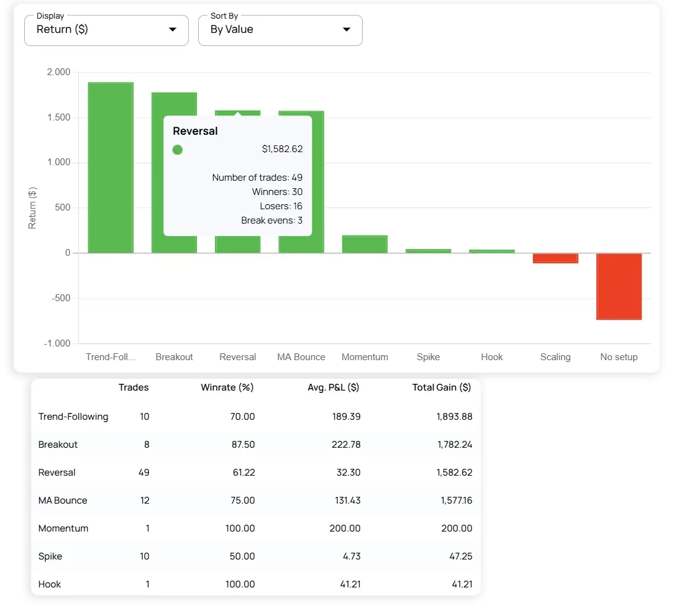
Task: Open the Sort By dropdown
Action: coord(280,30)
